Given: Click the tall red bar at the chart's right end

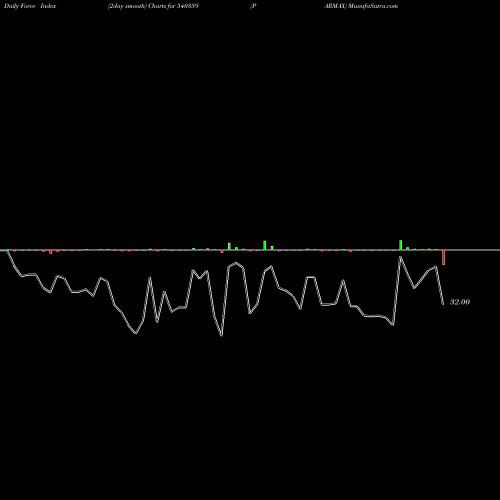Looking at the screenshot, I should click(x=443, y=257).
